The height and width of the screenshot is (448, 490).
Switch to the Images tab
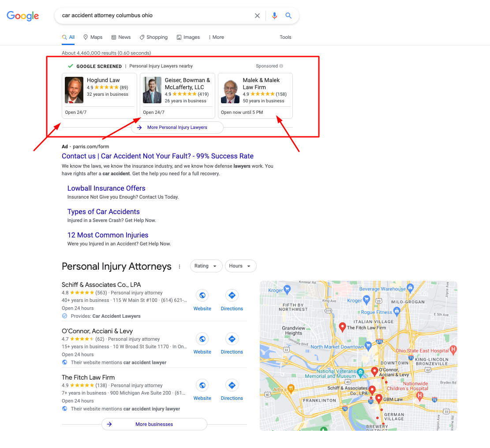coord(188,37)
